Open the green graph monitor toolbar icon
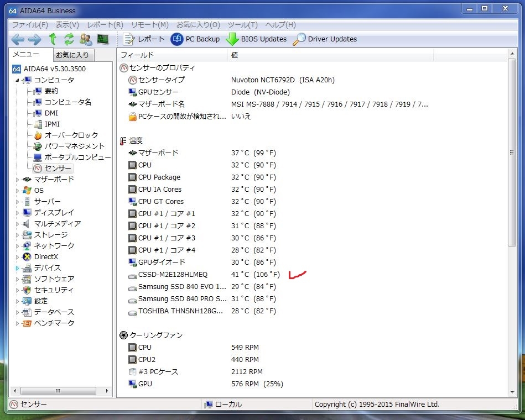The width and height of the screenshot is (525, 420). [x=103, y=39]
